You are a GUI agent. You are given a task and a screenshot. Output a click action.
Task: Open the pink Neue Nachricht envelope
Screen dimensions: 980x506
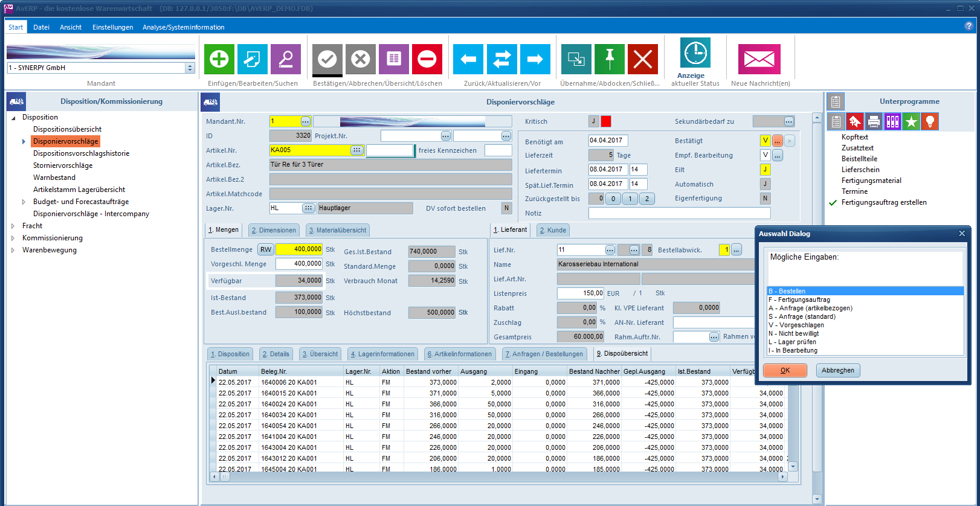(759, 59)
